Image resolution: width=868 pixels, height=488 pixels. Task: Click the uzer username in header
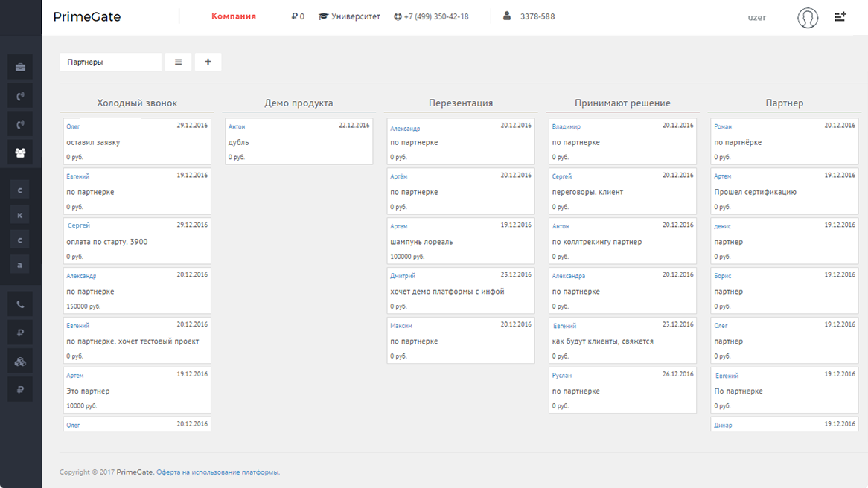tap(756, 17)
